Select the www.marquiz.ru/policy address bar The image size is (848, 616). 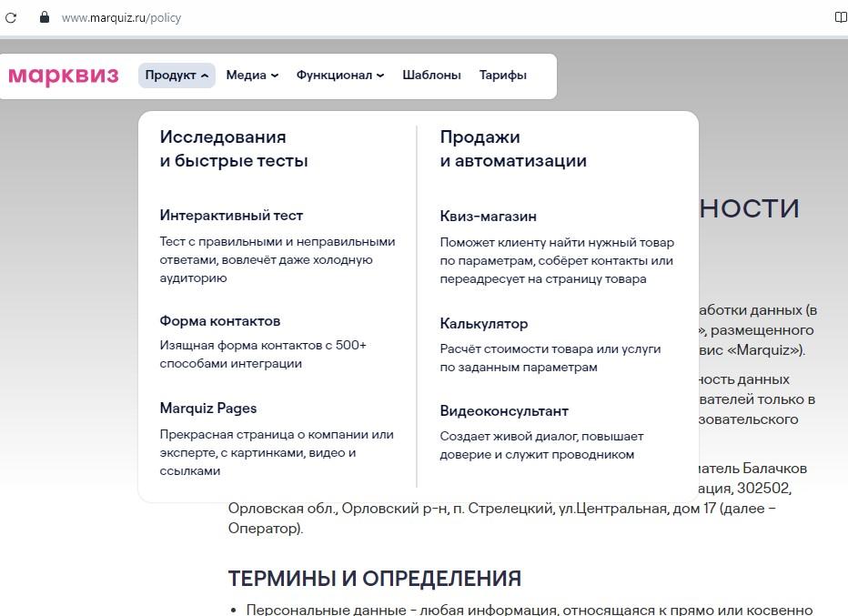[x=121, y=18]
